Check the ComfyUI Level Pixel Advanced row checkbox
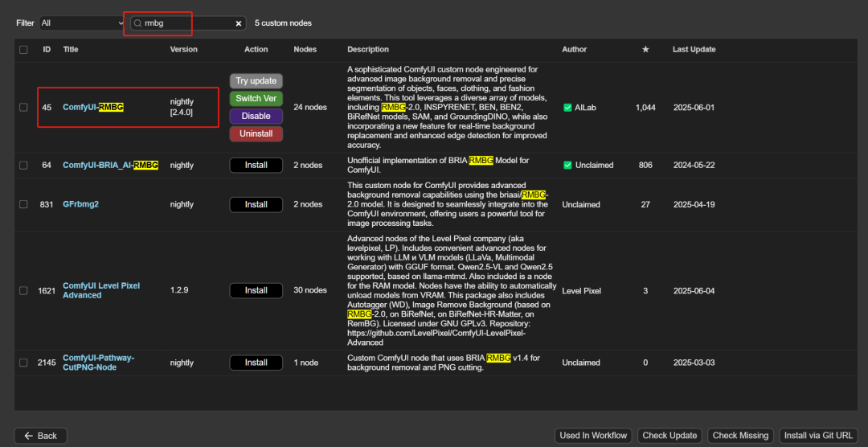The height and width of the screenshot is (447, 868). 23,290
